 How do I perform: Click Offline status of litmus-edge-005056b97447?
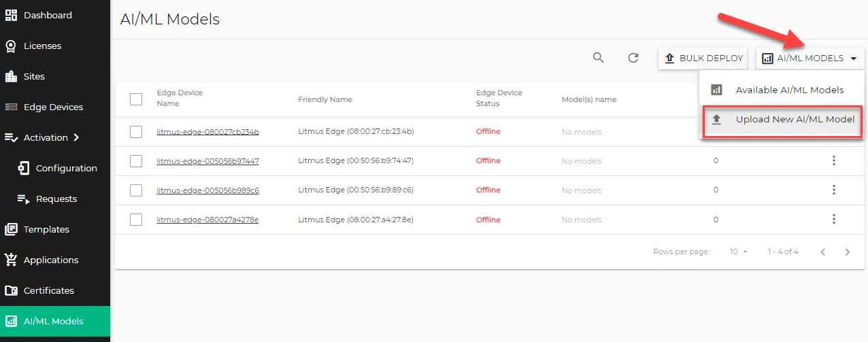[x=488, y=161]
